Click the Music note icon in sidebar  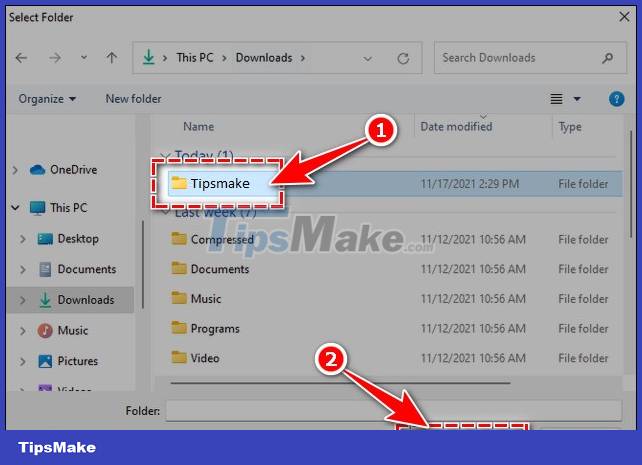click(45, 330)
